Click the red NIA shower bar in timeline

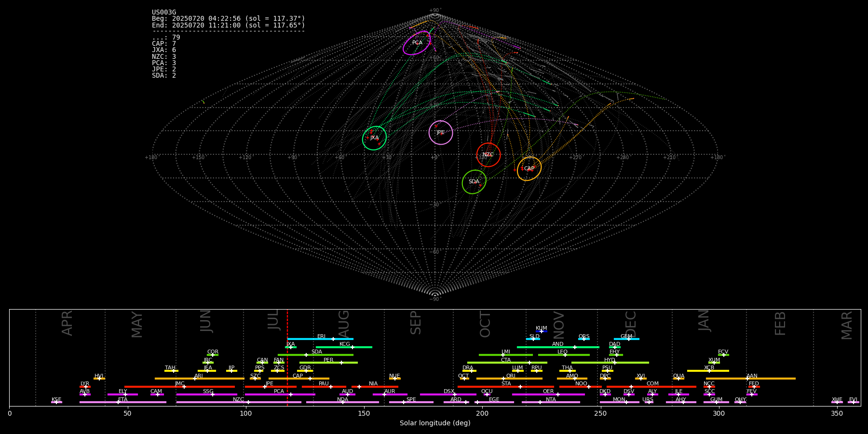(375, 386)
